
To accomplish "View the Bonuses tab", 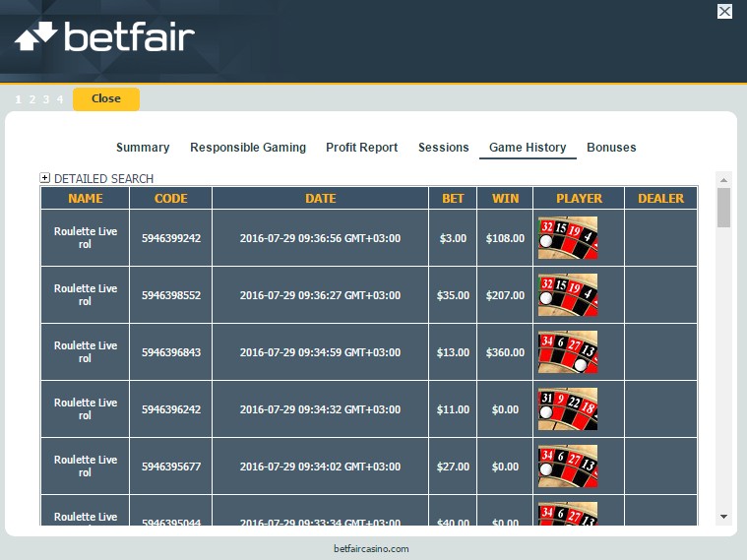I will pyautogui.click(x=611, y=148).
